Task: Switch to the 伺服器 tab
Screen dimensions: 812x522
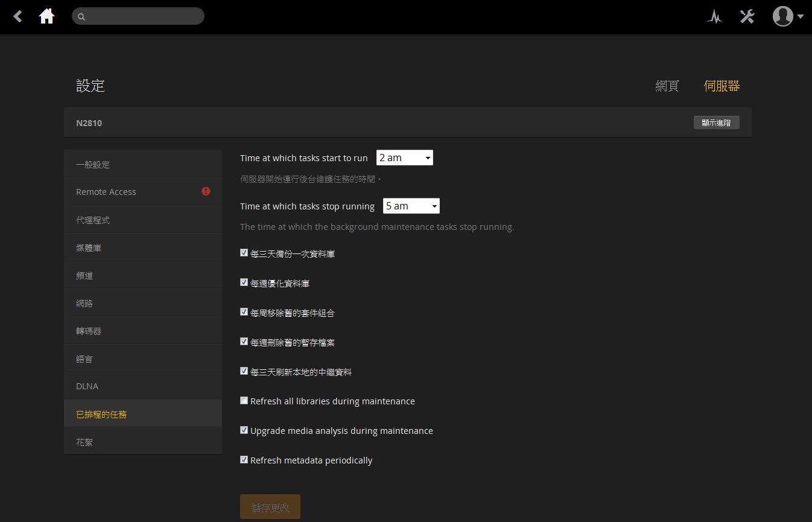Action: pos(722,86)
